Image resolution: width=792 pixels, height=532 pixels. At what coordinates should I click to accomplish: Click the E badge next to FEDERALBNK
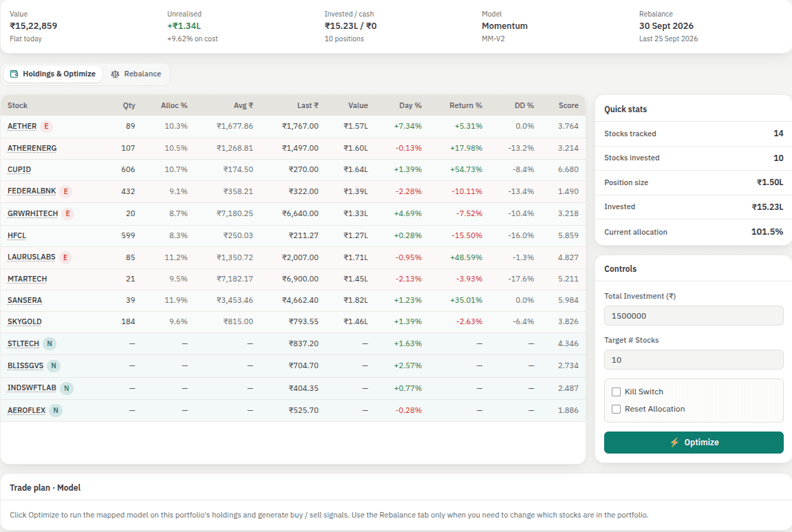coord(65,191)
